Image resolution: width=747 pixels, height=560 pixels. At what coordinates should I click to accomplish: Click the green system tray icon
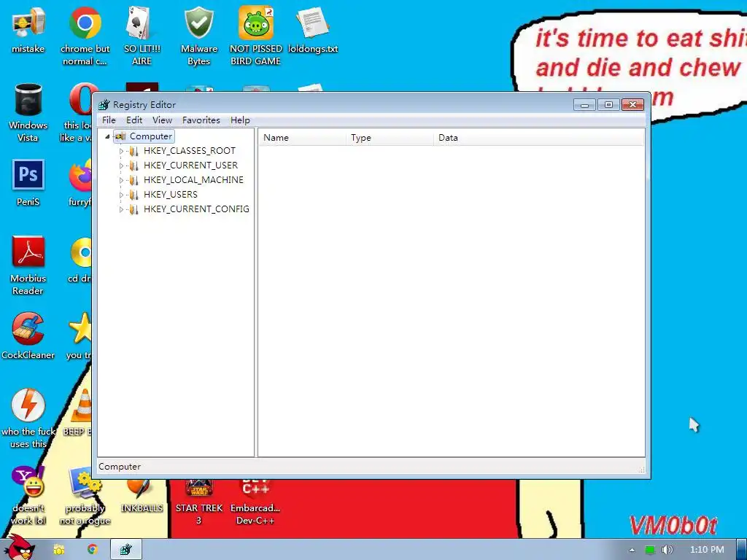tap(649, 550)
